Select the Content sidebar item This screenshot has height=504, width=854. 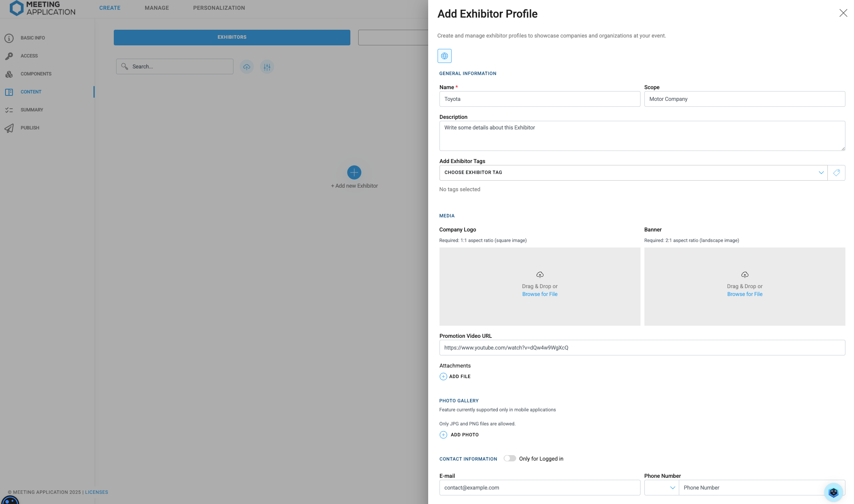pos(31,92)
